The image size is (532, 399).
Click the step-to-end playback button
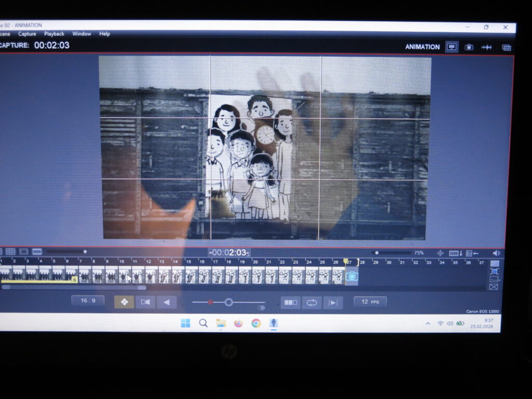click(x=333, y=302)
